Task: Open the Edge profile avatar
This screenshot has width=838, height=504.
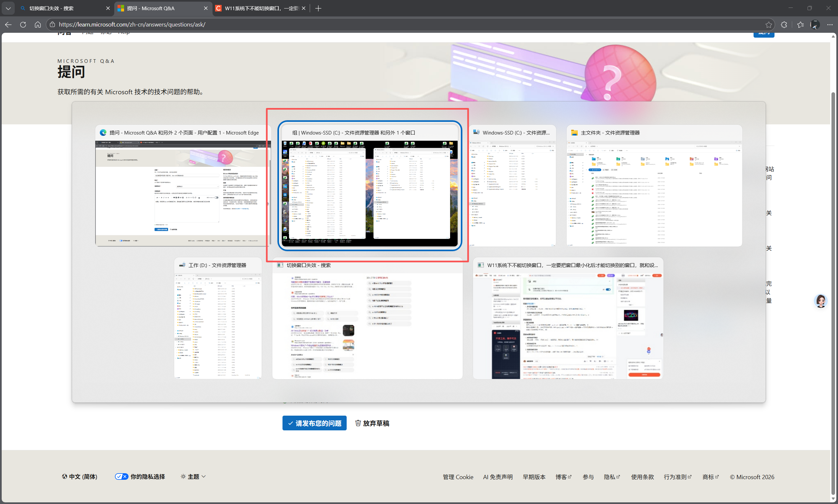Action: tap(815, 25)
